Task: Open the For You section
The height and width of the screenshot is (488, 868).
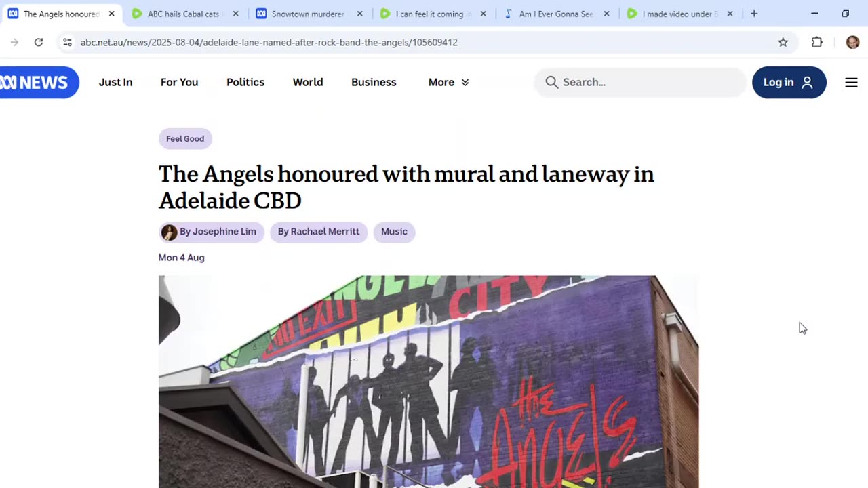Action: pos(179,83)
